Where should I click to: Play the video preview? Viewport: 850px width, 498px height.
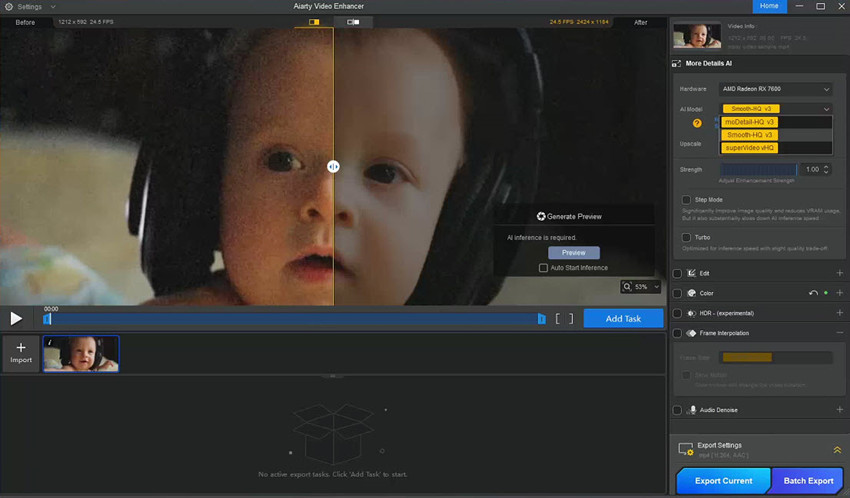click(16, 319)
